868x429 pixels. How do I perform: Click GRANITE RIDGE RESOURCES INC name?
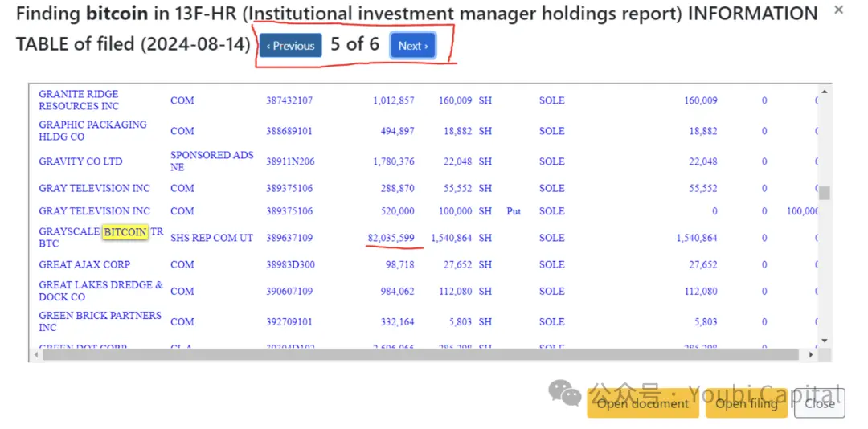click(x=79, y=100)
